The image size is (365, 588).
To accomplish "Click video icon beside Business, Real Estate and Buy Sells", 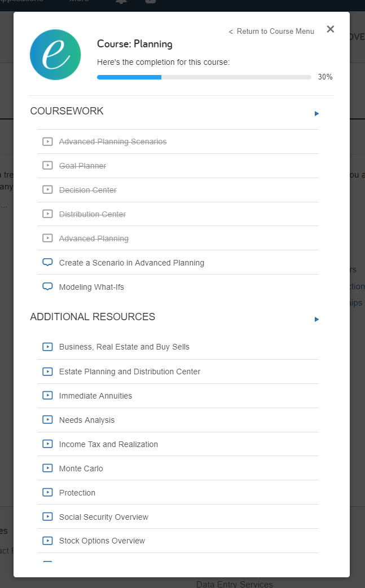I will coord(47,347).
